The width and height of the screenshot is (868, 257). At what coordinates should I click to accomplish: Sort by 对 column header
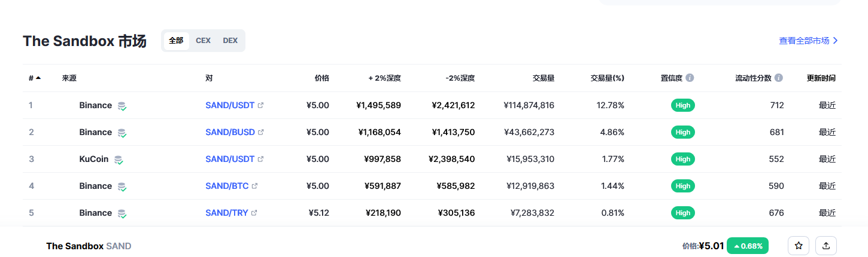[209, 78]
